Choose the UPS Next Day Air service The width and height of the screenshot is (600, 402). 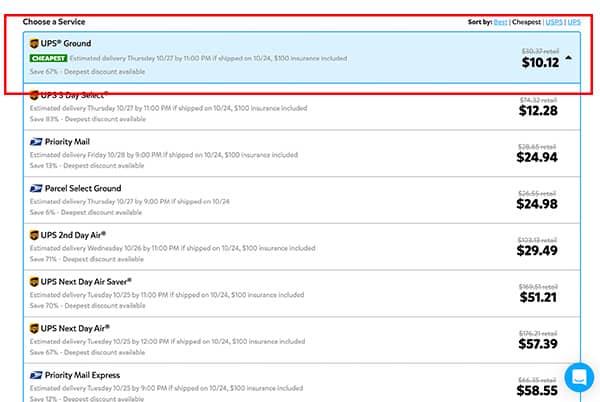point(302,340)
